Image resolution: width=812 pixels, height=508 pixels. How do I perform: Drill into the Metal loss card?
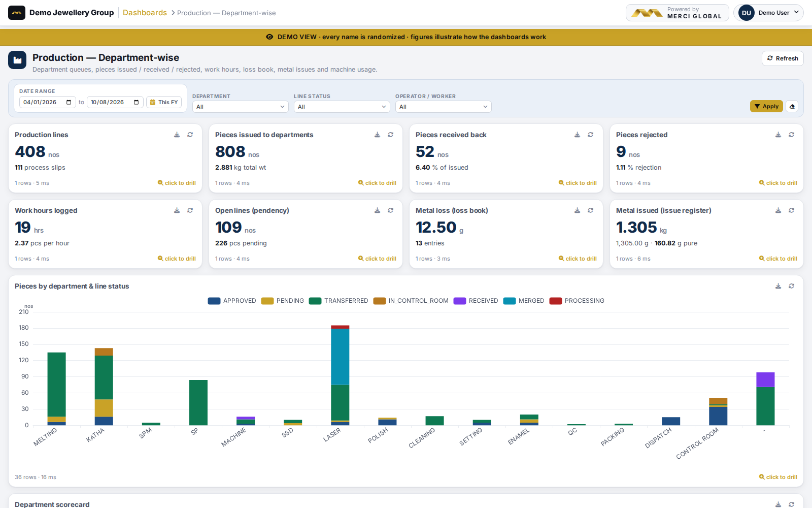coord(578,259)
